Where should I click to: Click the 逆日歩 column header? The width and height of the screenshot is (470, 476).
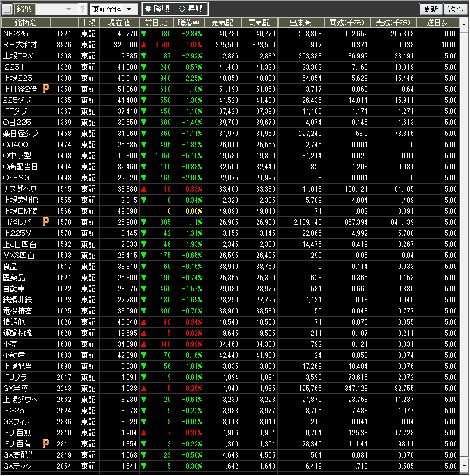click(438, 22)
